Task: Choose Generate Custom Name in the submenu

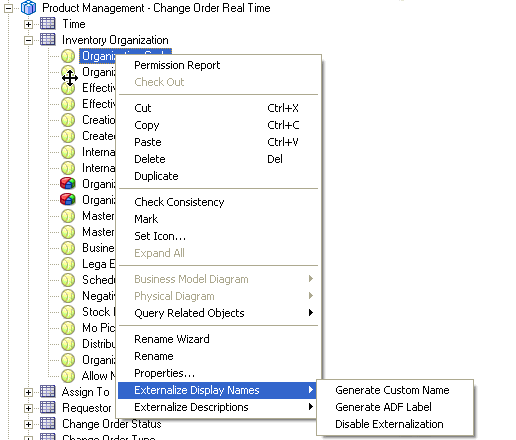Action: (x=392, y=390)
